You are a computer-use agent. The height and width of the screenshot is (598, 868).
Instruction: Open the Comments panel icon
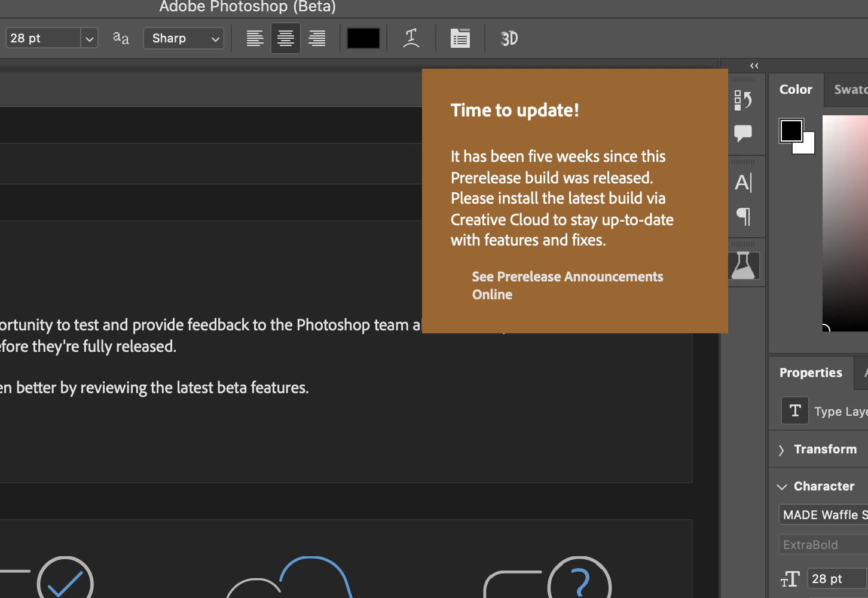[x=743, y=133]
